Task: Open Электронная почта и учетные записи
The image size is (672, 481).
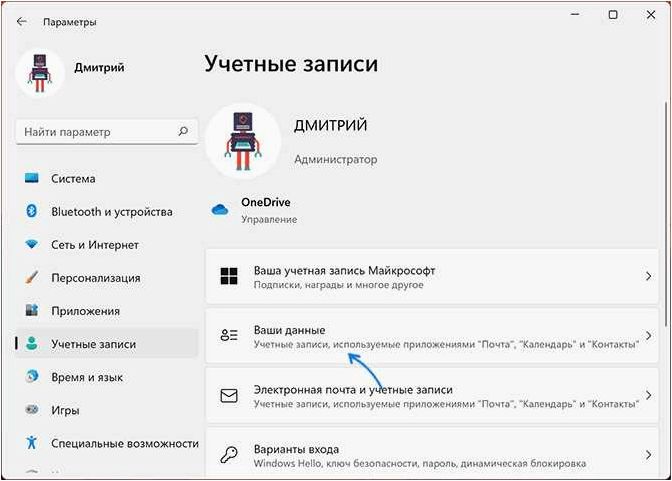Action: tap(432, 396)
